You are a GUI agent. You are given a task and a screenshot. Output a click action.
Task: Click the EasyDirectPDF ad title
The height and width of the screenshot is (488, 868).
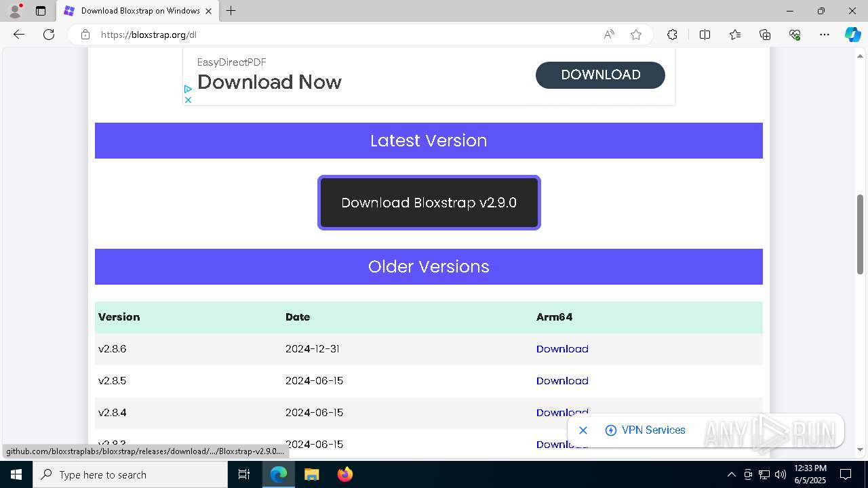click(231, 62)
